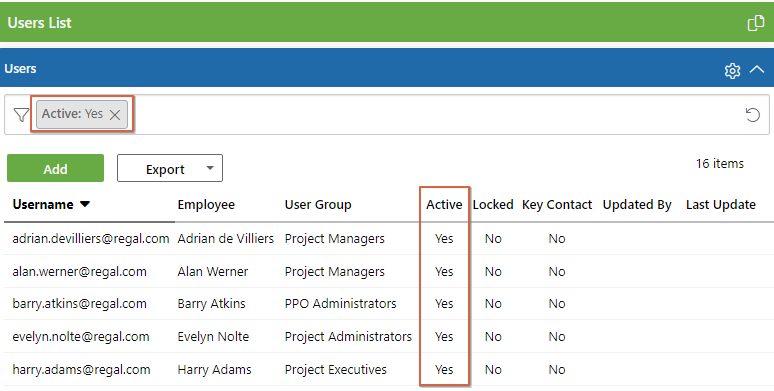Click the Export button label

tap(165, 169)
